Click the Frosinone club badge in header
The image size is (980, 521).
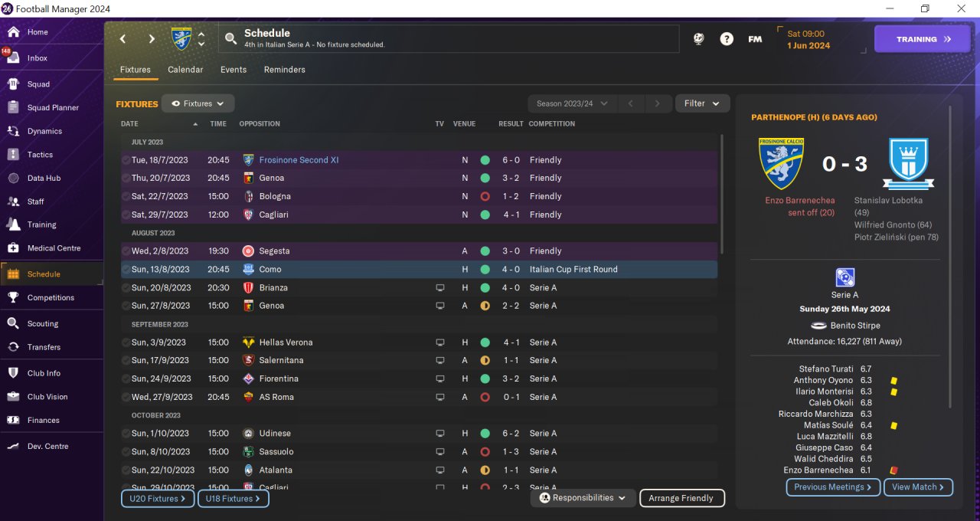tap(181, 38)
